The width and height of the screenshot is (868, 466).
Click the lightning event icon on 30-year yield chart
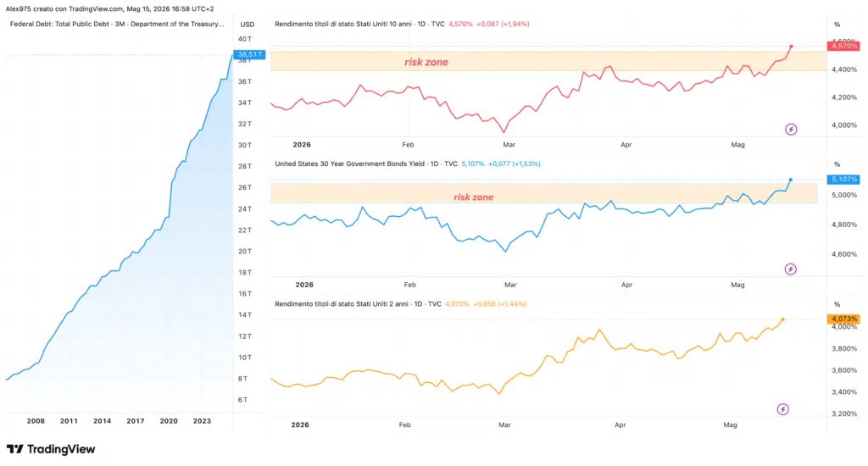click(791, 269)
